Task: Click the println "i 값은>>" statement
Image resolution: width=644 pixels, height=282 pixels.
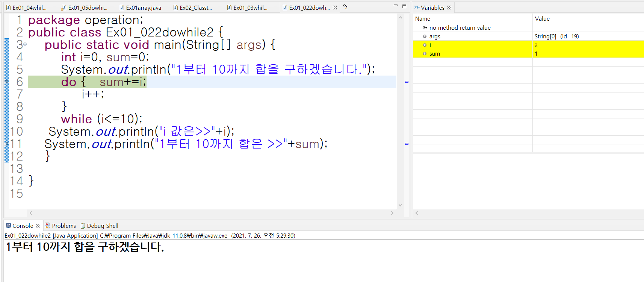Action: point(142,131)
